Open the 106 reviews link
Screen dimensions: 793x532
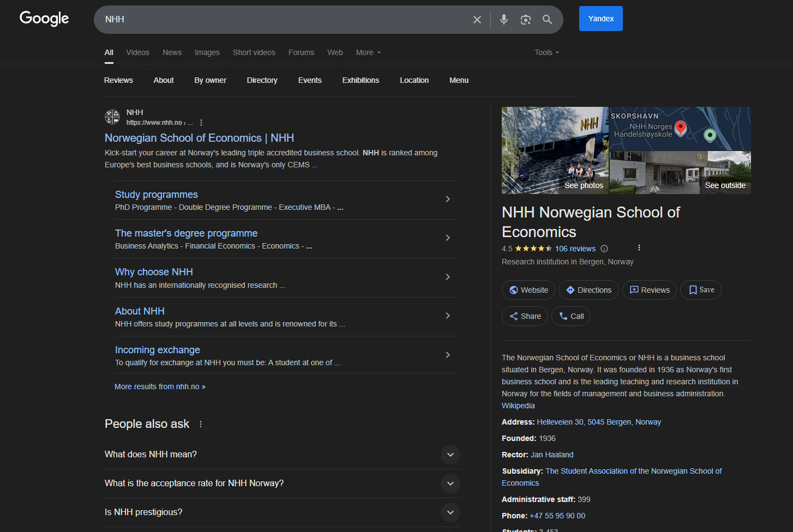pos(575,249)
